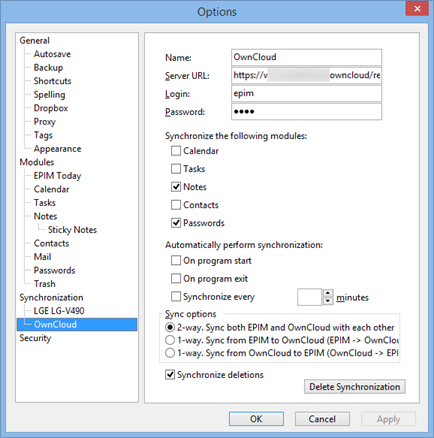Click into the Password field
This screenshot has width=434, height=438.
point(306,111)
